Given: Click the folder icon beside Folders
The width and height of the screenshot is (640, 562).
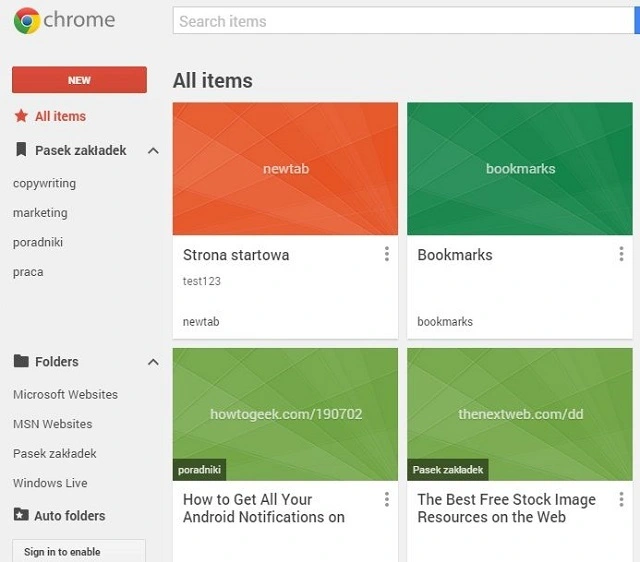Looking at the screenshot, I should [21, 361].
